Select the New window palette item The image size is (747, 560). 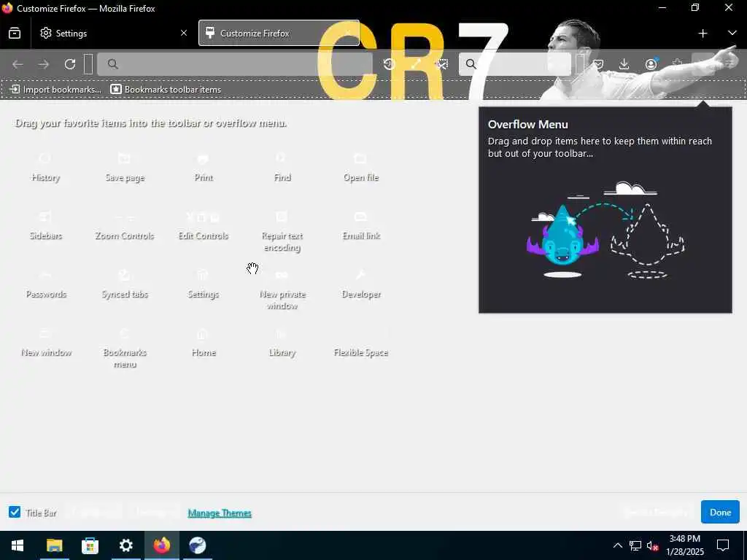(x=46, y=344)
